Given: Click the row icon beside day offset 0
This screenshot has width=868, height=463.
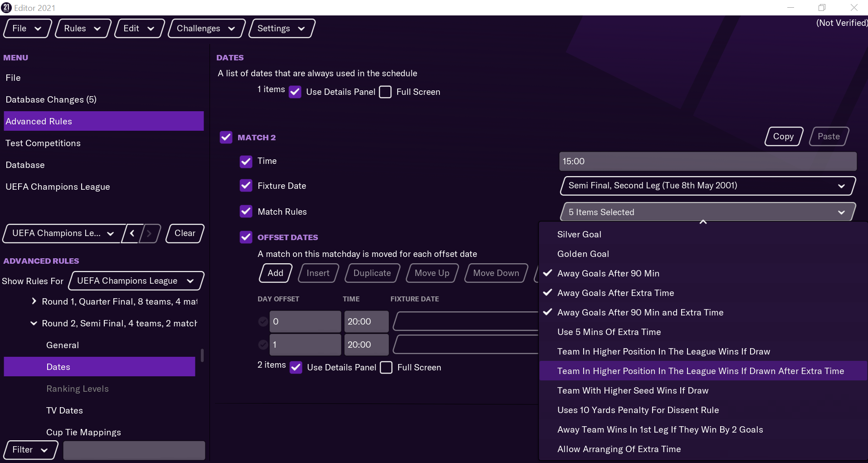Looking at the screenshot, I should click(x=263, y=321).
